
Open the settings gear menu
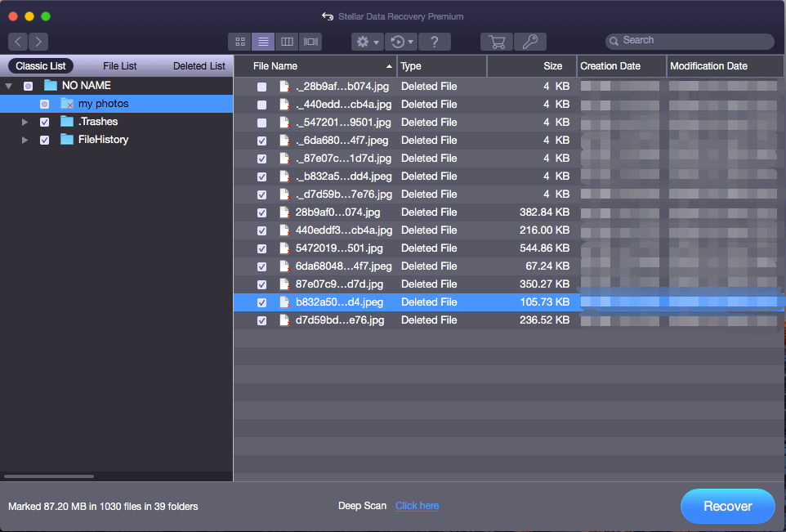368,42
